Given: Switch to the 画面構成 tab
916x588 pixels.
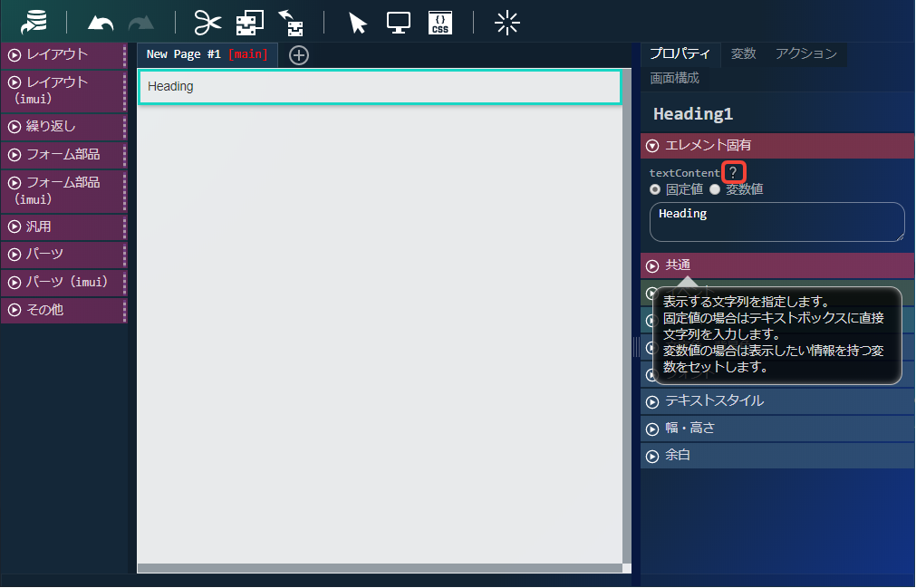Looking at the screenshot, I should [x=675, y=78].
